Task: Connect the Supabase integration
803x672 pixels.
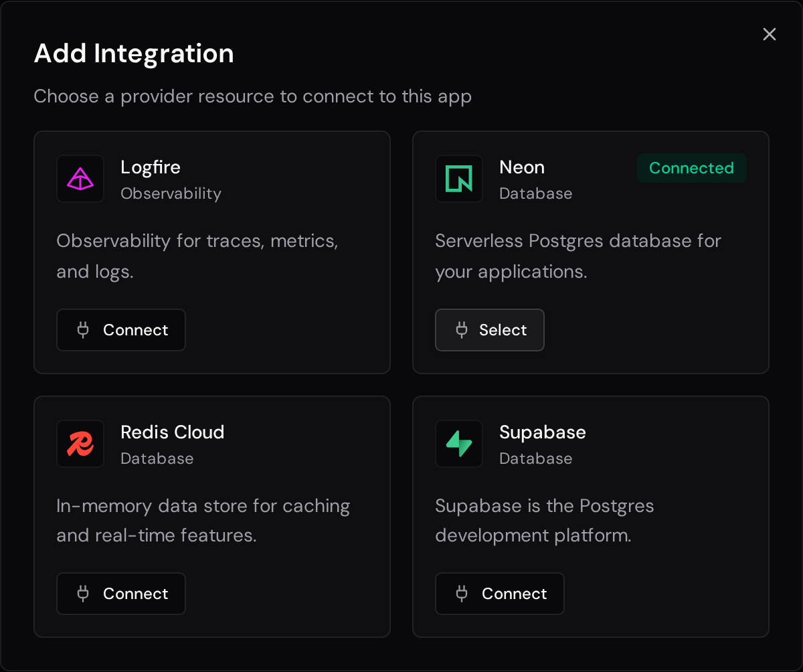Action: tap(500, 594)
